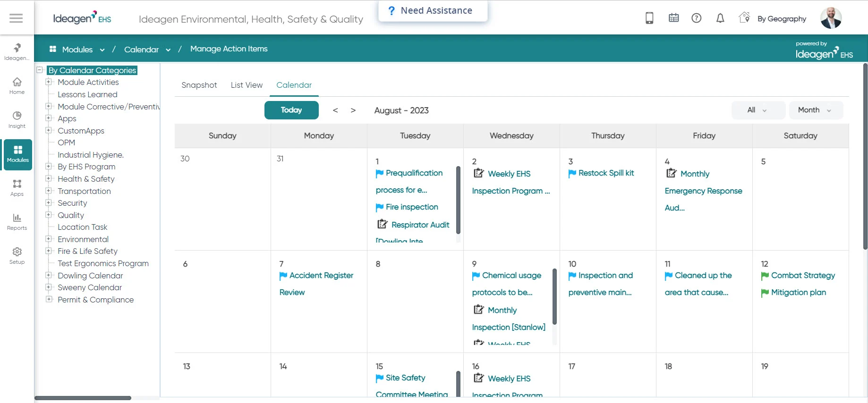Click the mobile device icon
Screen dimensions: 868x403
pos(649,18)
